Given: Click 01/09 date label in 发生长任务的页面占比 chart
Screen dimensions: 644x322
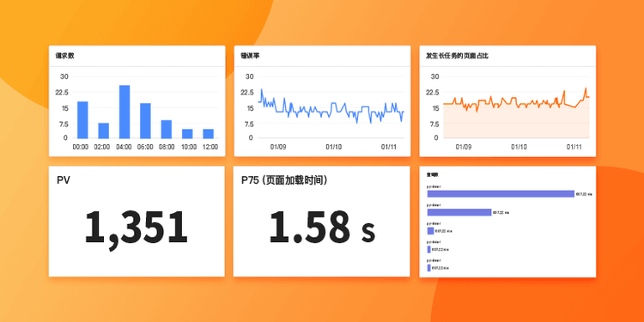Looking at the screenshot, I should coord(464,147).
